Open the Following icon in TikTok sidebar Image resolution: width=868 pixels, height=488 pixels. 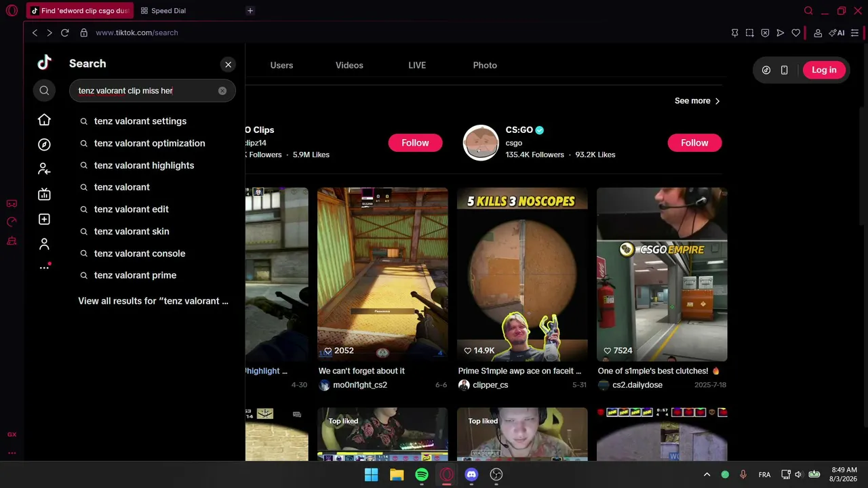tap(44, 169)
